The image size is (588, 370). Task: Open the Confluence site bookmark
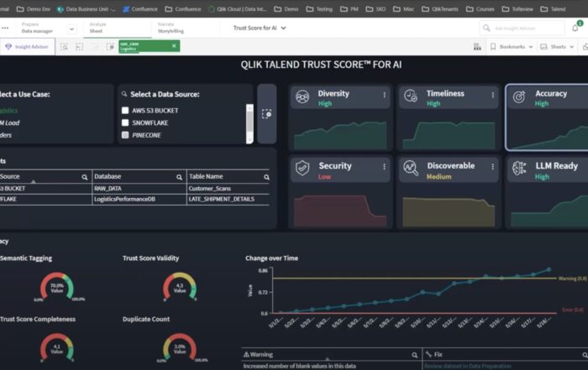pyautogui.click(x=140, y=8)
